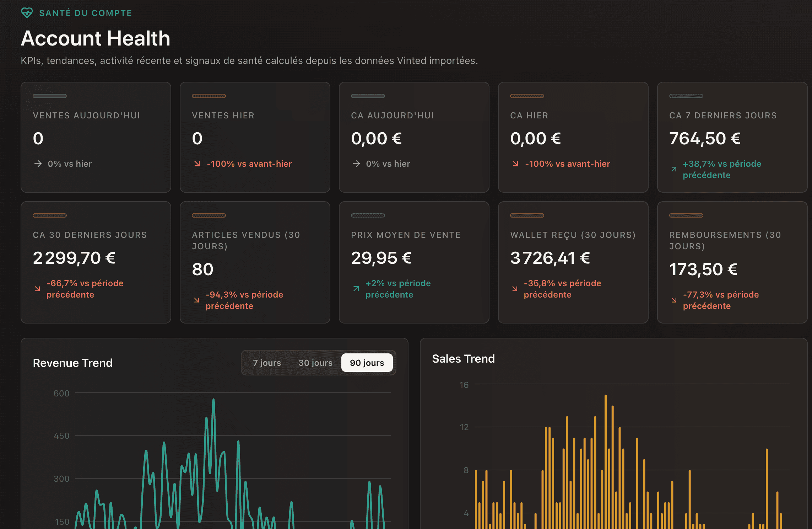
Task: Click the flat arrow icon in CA aujourd'hui card
Action: pos(356,164)
